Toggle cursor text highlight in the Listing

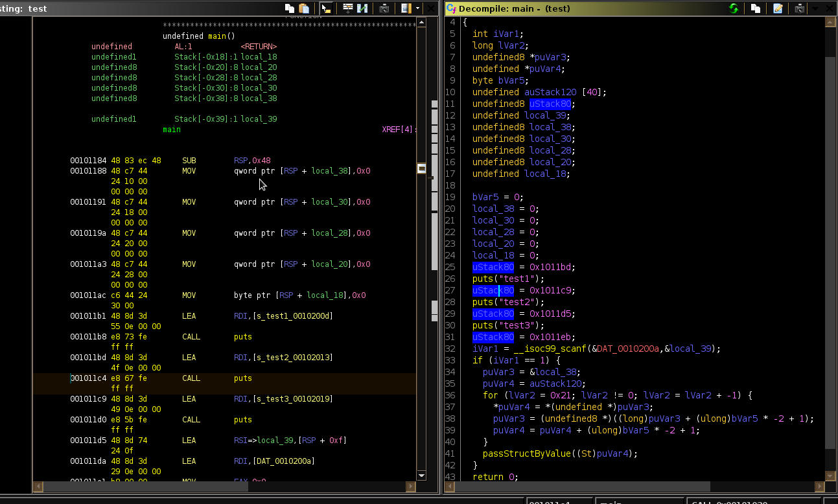(327, 8)
